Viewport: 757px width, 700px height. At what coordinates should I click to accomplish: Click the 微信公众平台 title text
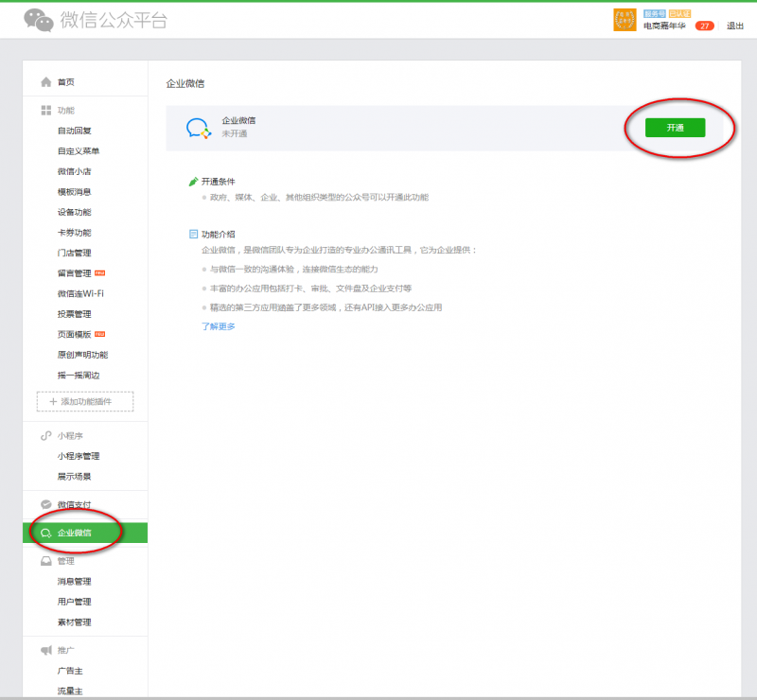pyautogui.click(x=114, y=20)
